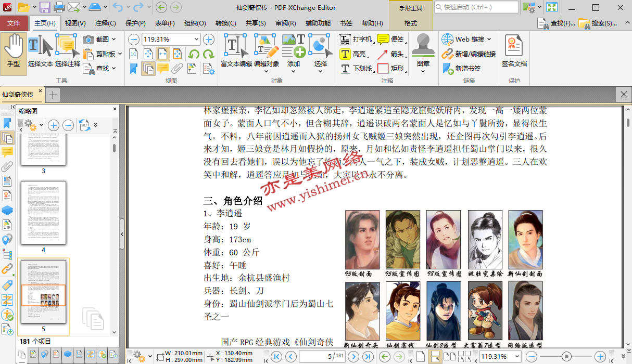This screenshot has width=632, height=364.
Task: Open the Convert (转换) ribbon tab
Action: coord(225,23)
